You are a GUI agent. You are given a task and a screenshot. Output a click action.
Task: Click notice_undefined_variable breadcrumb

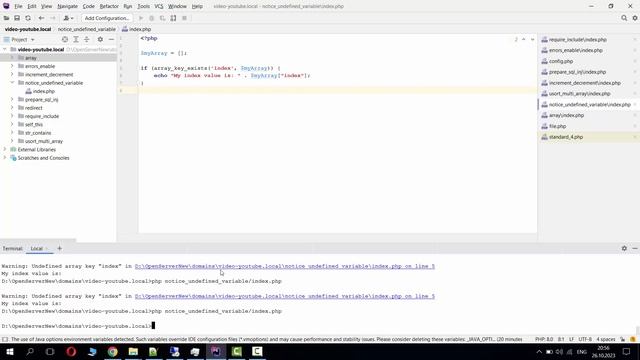click(x=87, y=29)
